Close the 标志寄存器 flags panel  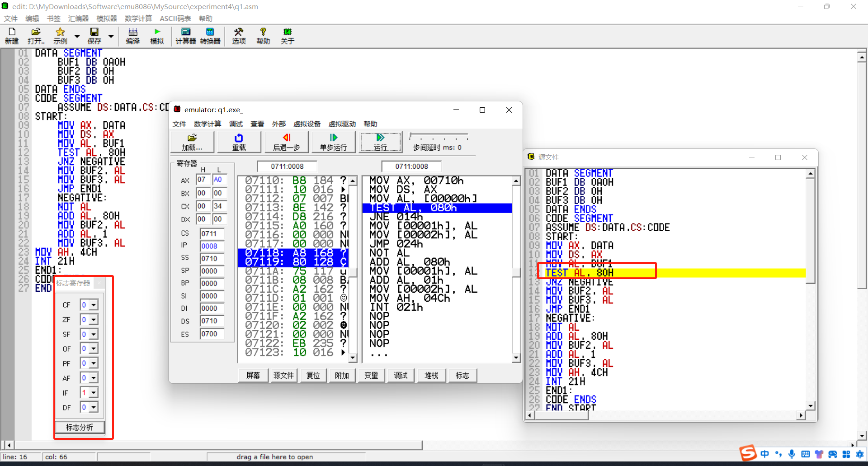[99, 283]
